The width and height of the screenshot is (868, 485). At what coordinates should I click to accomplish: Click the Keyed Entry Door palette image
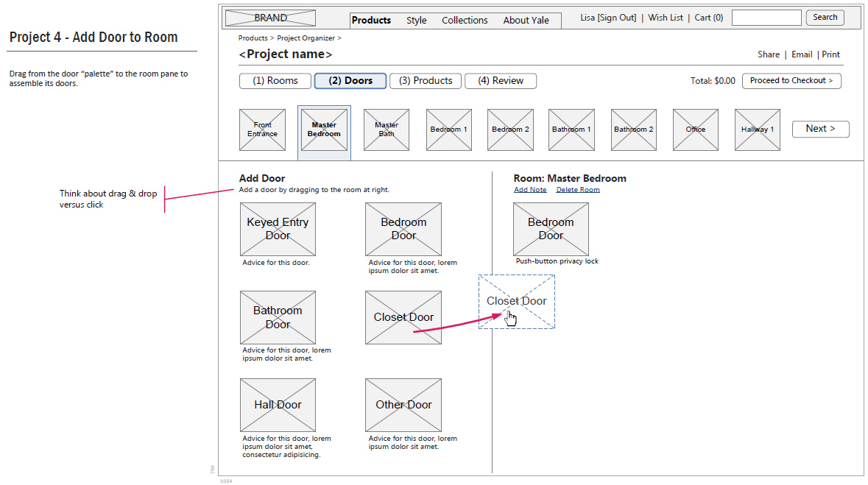click(x=278, y=229)
